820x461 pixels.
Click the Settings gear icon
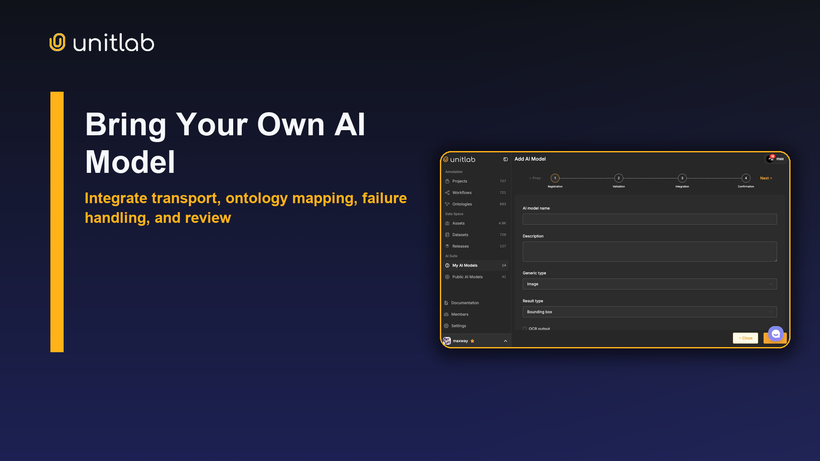point(446,326)
